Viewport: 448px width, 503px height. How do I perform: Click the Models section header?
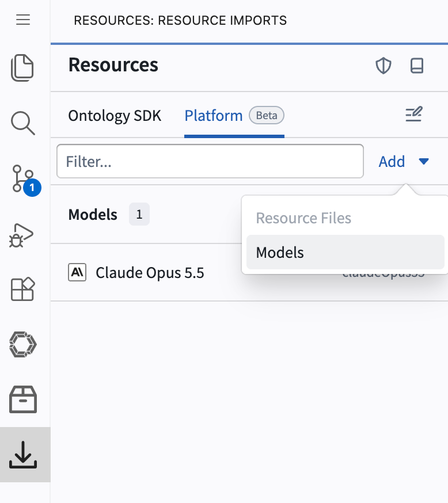point(93,214)
